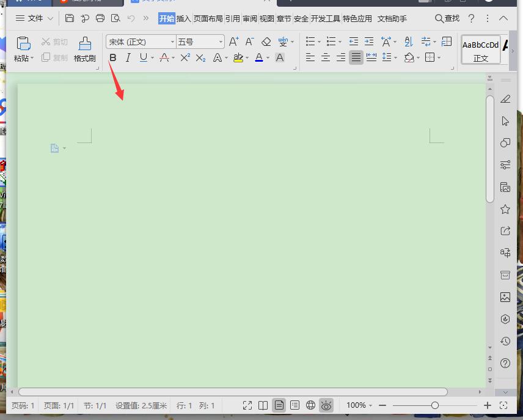523x420 pixels.
Task: Click the 粘贴 (Paste) button
Action: pos(23,49)
